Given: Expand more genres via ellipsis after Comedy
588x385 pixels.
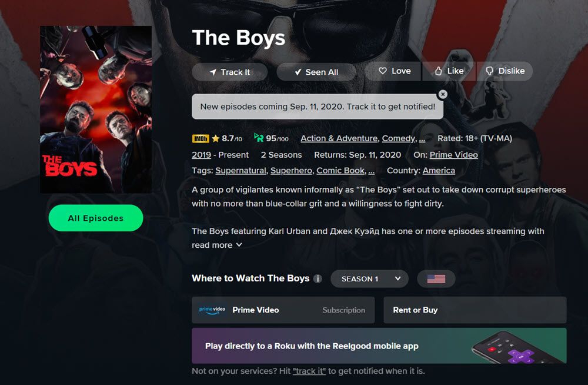Looking at the screenshot, I should click(x=422, y=138).
